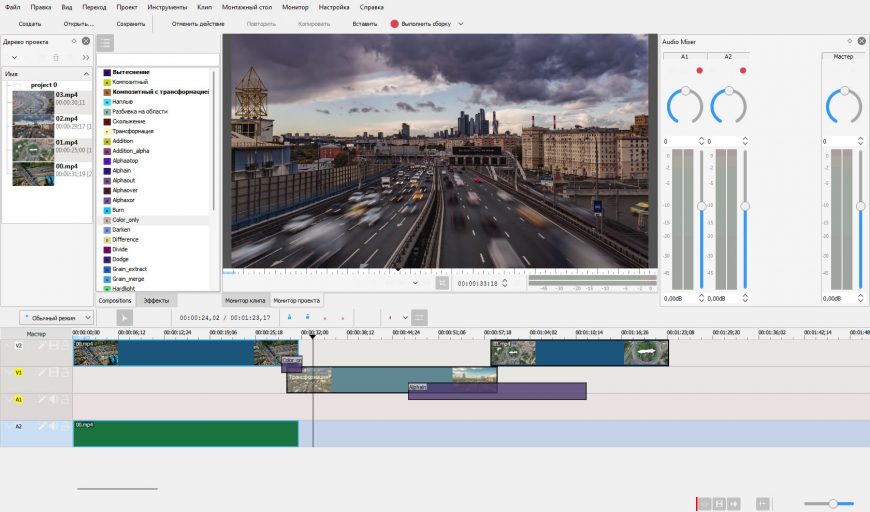Click the Сохранить toolbar button
The image size is (870, 512).
coord(131,24)
